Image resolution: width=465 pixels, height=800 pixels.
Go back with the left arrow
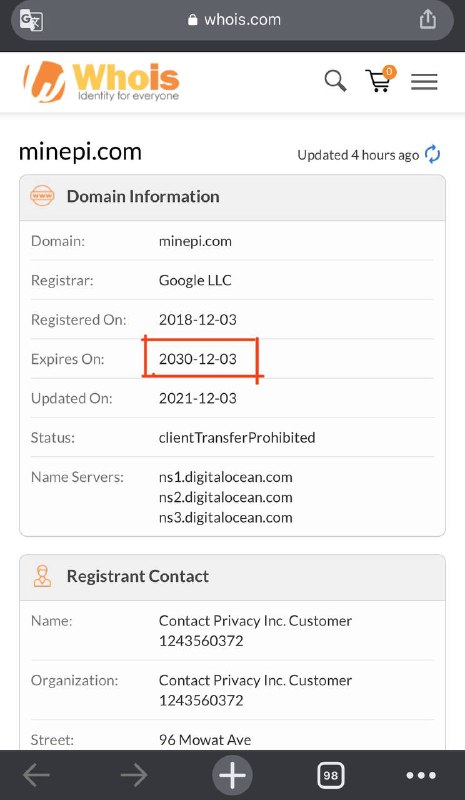coord(36,776)
